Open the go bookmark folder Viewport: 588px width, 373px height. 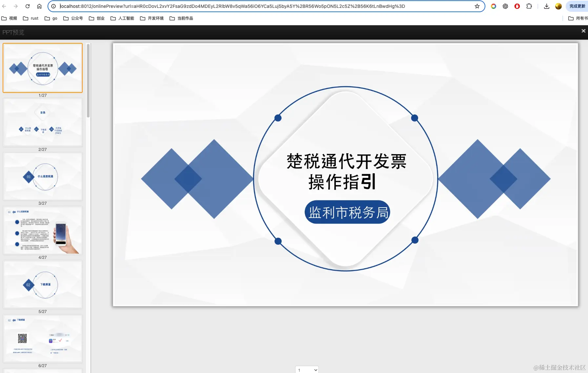tap(51, 18)
